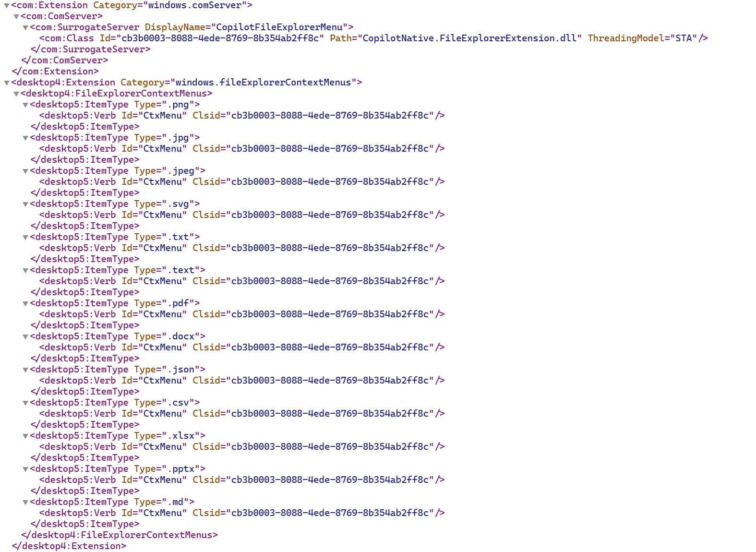Viewport: 756px width, 552px height.
Task: Click the CopilotNative.FileExplorerExtension.dll path value
Action: pyautogui.click(x=469, y=38)
